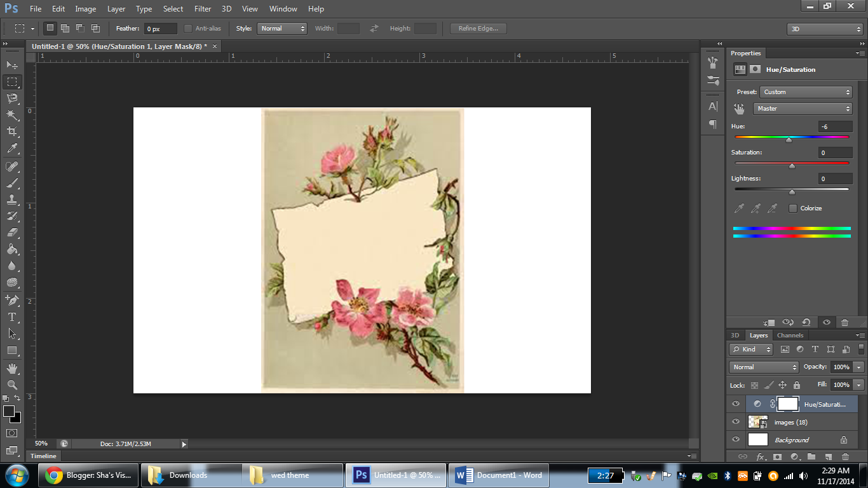Toggle lock all padlock in Layers panel
Viewport: 868px width, 488px height.
[797, 385]
